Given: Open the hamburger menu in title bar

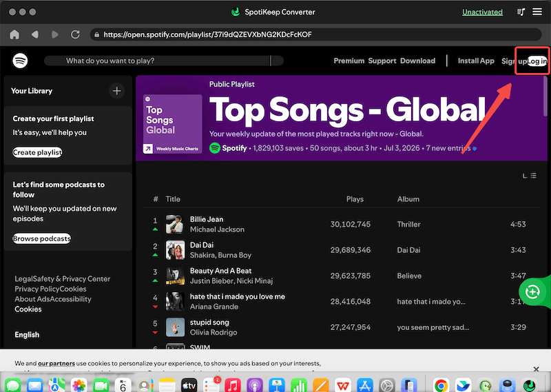Looking at the screenshot, I should [x=537, y=12].
